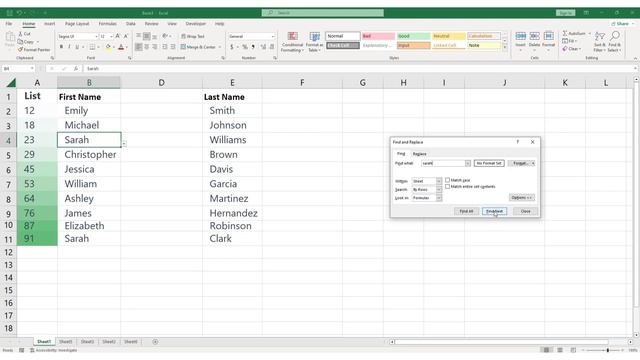Open the Font size dropdown
This screenshot has width=640, height=360.
(x=111, y=36)
